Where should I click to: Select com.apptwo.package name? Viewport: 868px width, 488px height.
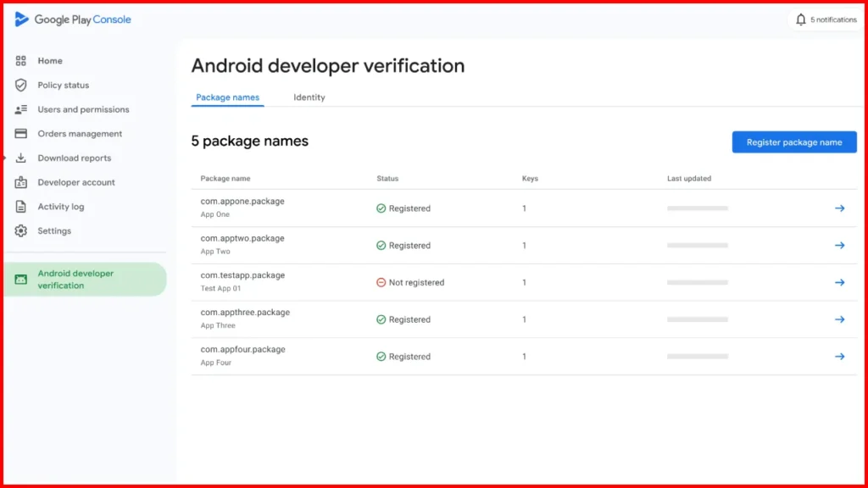click(242, 238)
